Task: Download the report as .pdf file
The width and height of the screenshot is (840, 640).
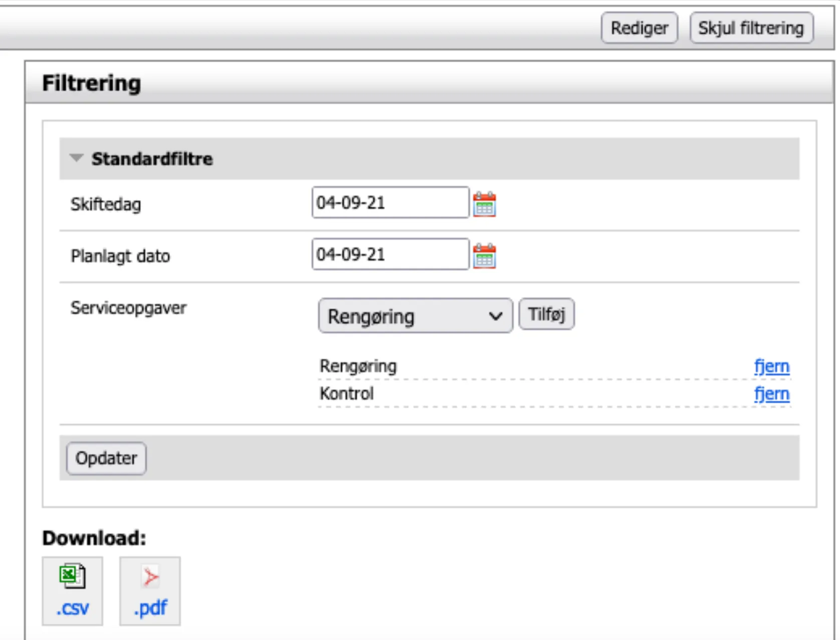Action: click(150, 591)
